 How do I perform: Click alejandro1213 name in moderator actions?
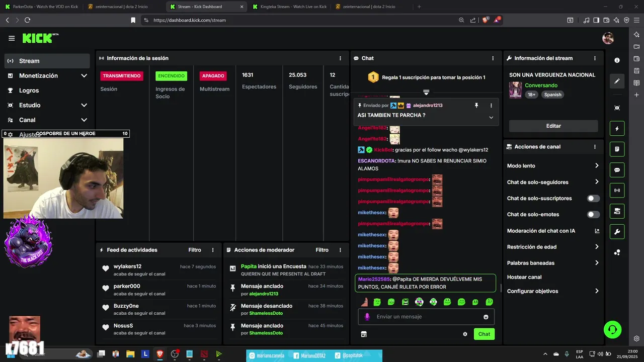[264, 294]
